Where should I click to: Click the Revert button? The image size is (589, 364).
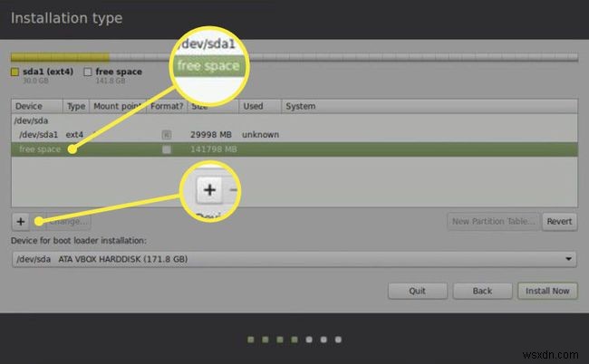click(x=559, y=222)
